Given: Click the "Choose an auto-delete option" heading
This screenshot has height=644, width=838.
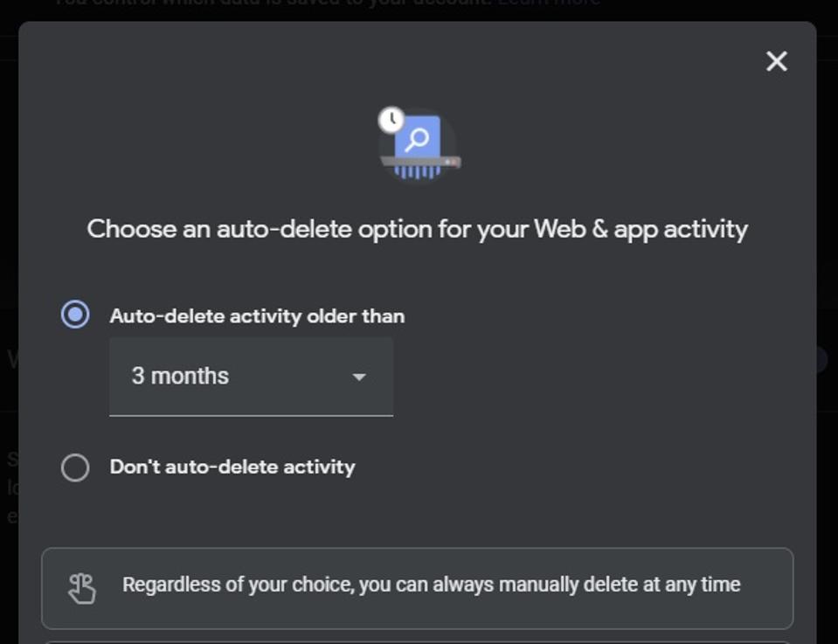Looking at the screenshot, I should click(417, 229).
